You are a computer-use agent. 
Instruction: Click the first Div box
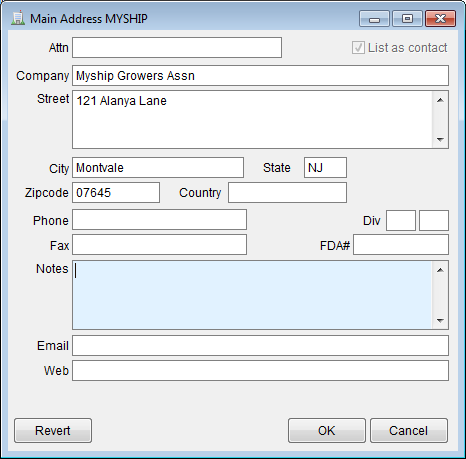[x=401, y=220]
